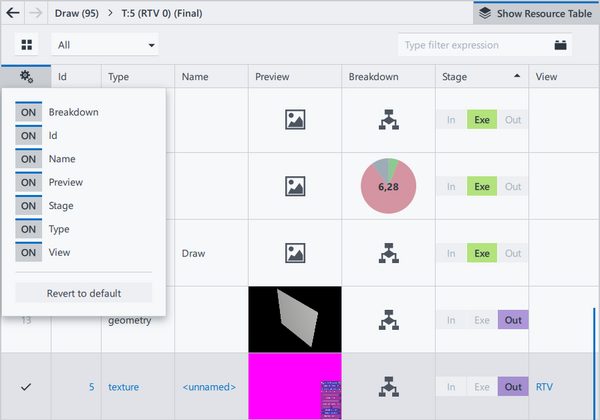Screen dimensions: 600x420
Task: Click the Name column header
Action: point(212,77)
